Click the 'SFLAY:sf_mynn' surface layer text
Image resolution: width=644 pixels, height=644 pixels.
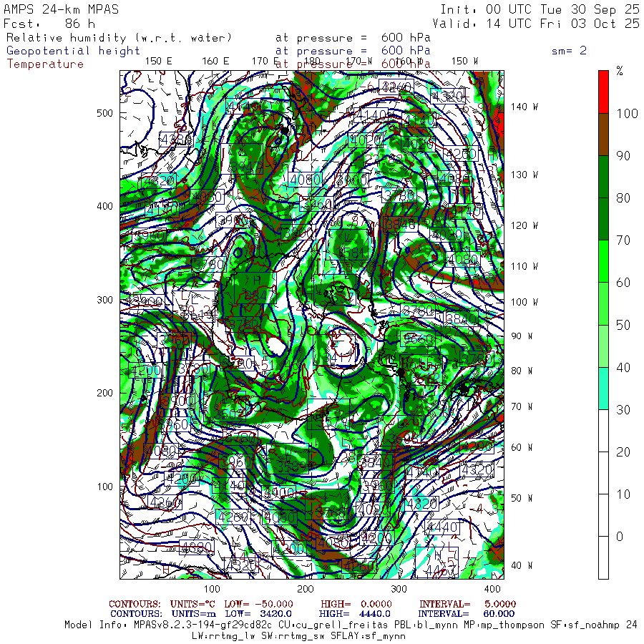(368, 636)
